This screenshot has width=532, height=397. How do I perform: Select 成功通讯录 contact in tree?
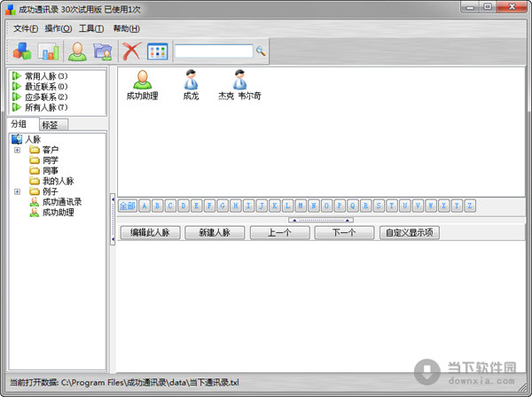(62, 202)
